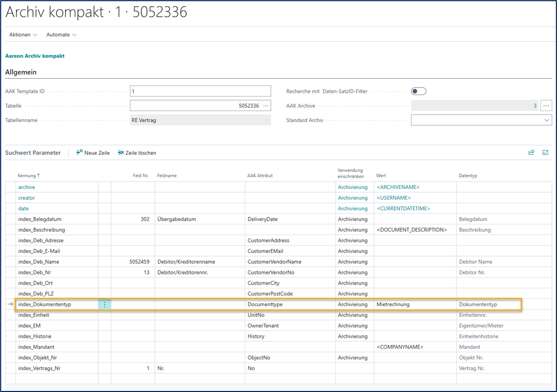Expand the Automate menu
Screen dimensions: 557x392
point(61,35)
